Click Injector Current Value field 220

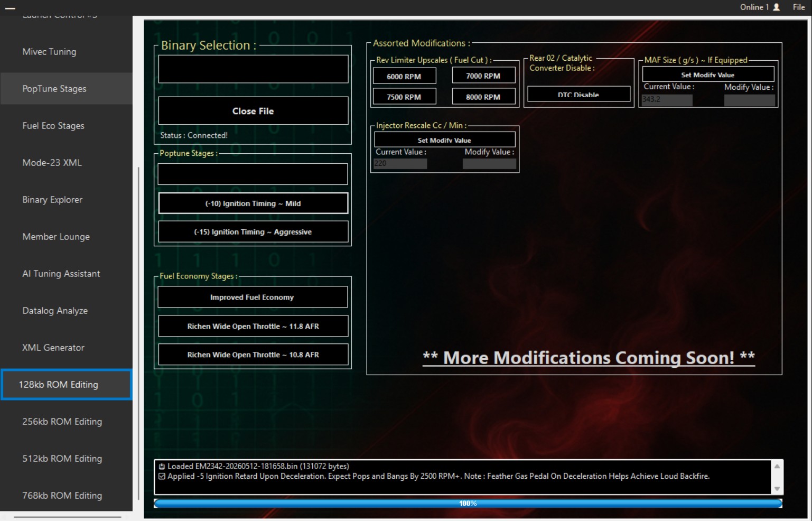[x=400, y=164]
